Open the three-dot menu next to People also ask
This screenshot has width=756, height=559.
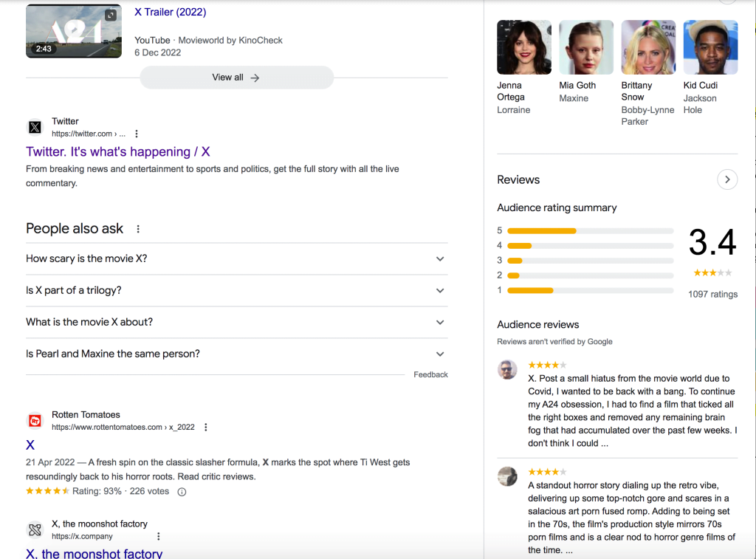pyautogui.click(x=138, y=229)
